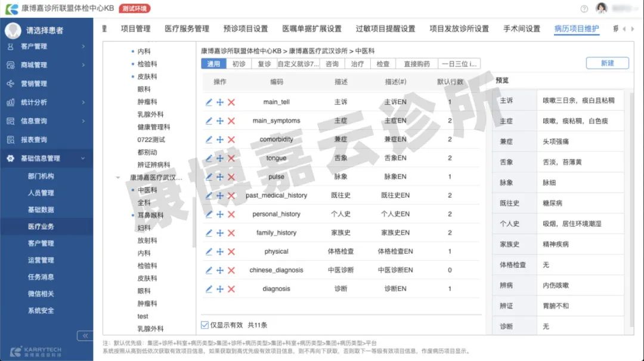Collapse the left sidebar with double-arrow icon
Image resolution: width=644 pixels, height=361 pixels.
tap(85, 336)
